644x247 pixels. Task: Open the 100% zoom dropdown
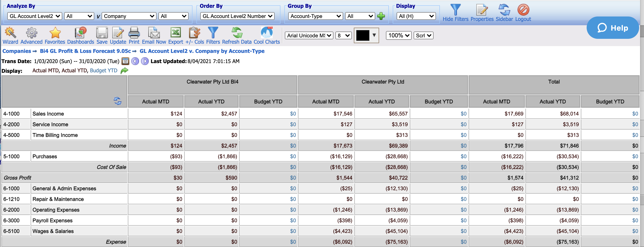tap(399, 35)
